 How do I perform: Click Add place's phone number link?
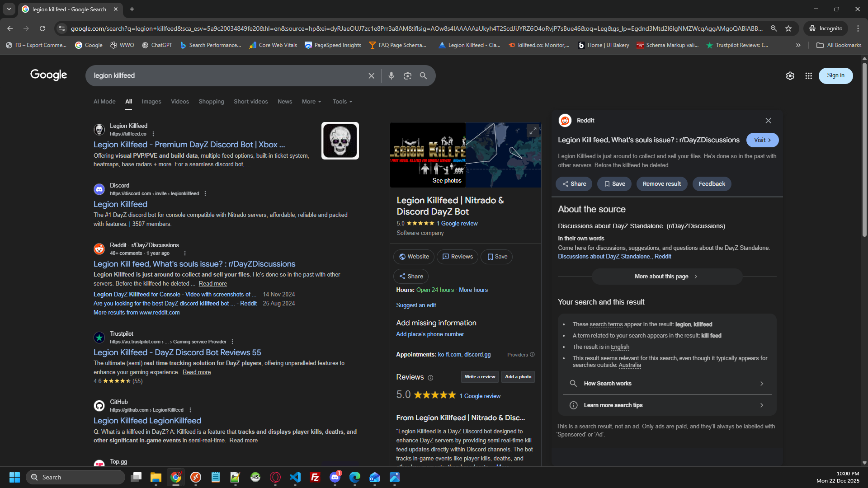coord(430,334)
